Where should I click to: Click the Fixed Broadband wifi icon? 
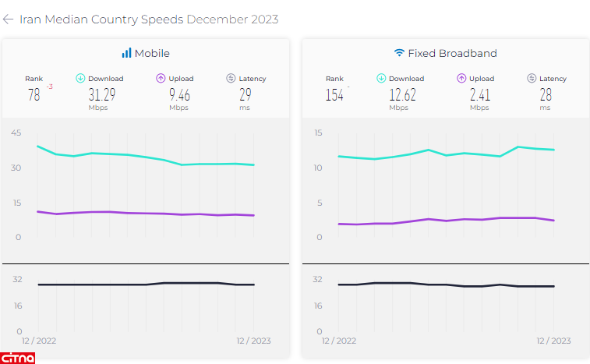point(399,53)
